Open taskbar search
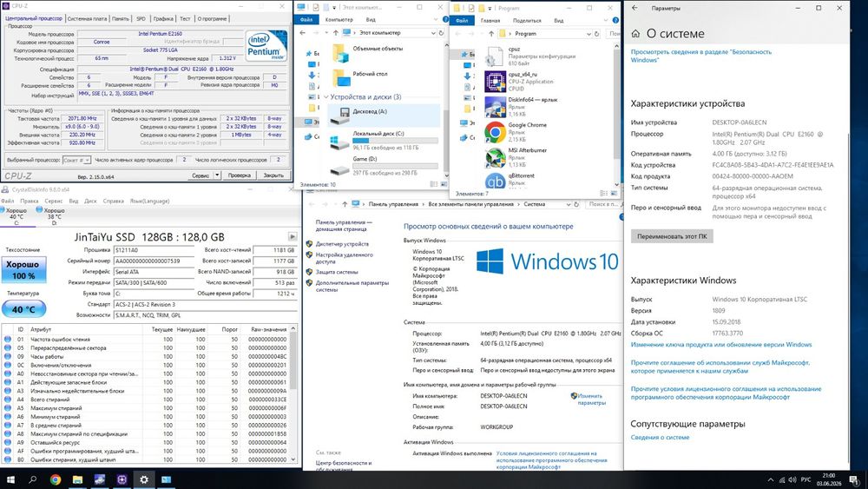 click(33, 479)
